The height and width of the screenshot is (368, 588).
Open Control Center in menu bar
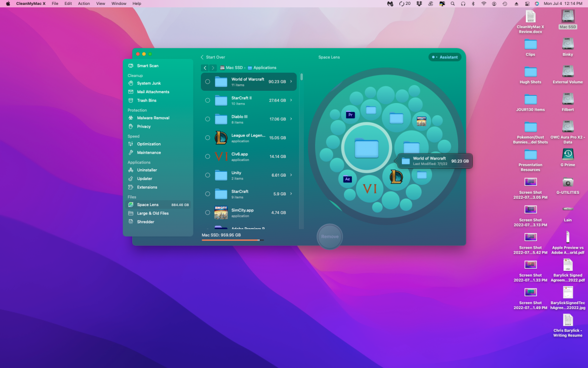526,3
